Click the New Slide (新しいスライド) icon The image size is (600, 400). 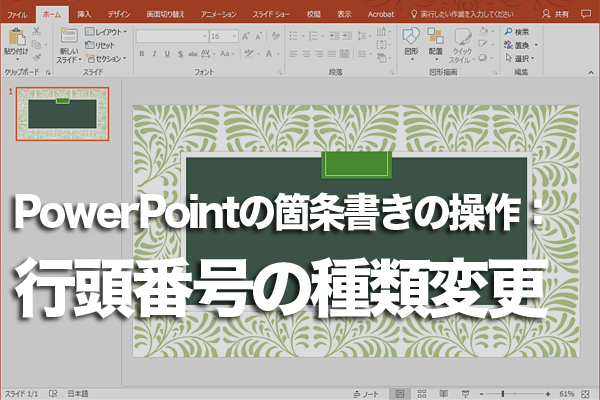coord(68,36)
